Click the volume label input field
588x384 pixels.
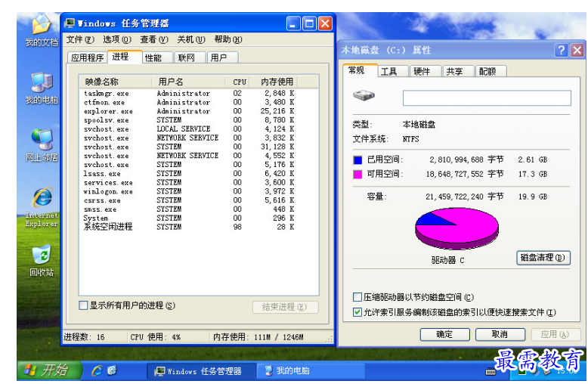[487, 98]
